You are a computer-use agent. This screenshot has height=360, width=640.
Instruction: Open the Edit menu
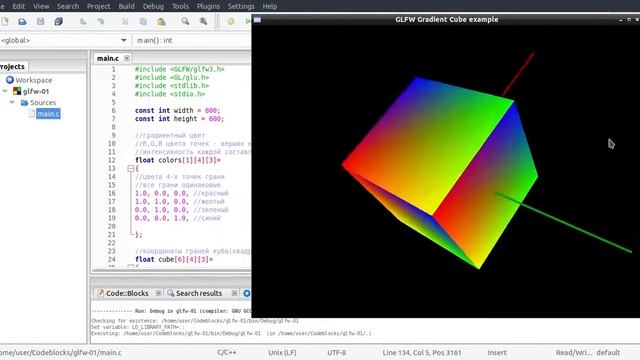19,6
